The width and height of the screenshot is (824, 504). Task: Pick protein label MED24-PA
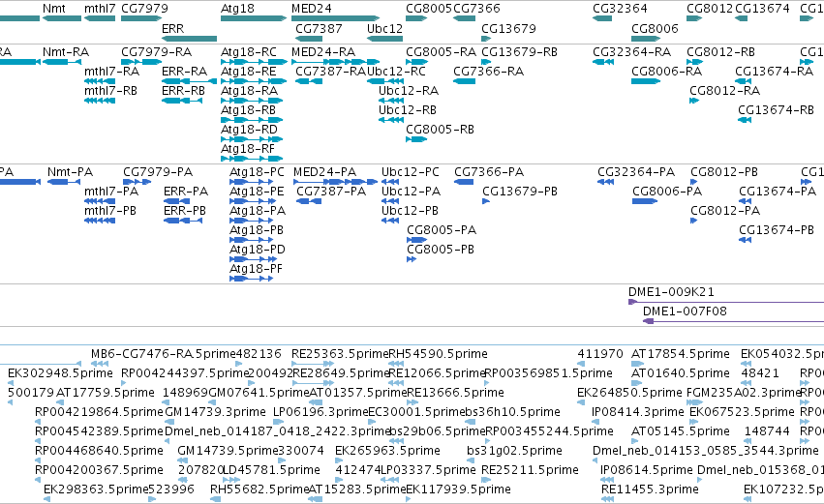pyautogui.click(x=324, y=172)
